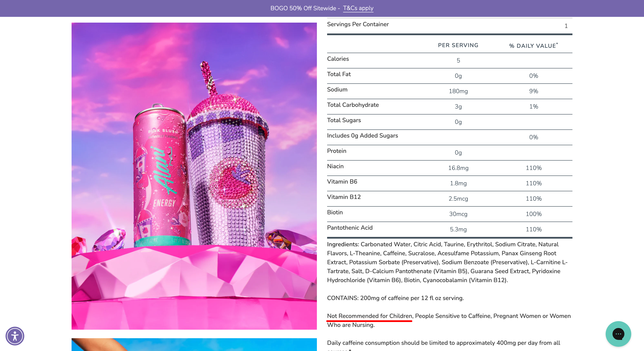Select the Biotin row label
The height and width of the screenshot is (351, 644).
tap(335, 212)
